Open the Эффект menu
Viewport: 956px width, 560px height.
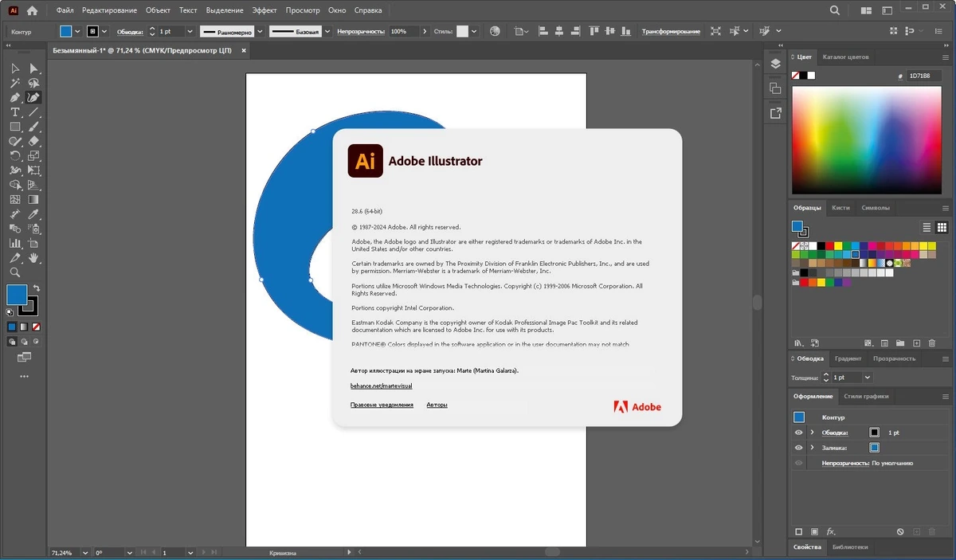coord(264,11)
